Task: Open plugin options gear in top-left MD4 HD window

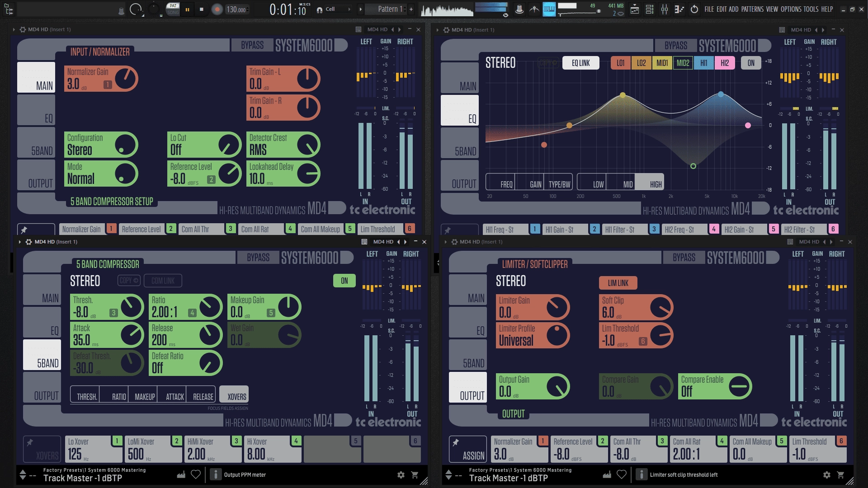Action: pos(23,29)
